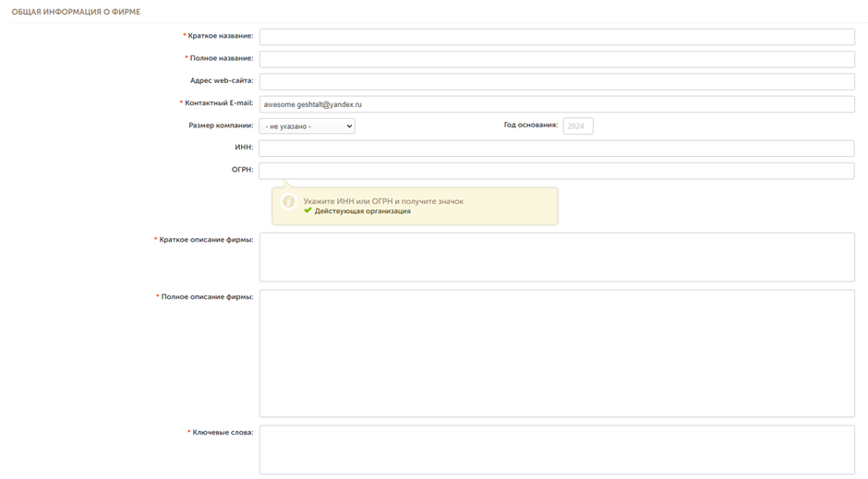This screenshot has height=479, width=868.
Task: Open the Размер компании dropdown
Action: (x=307, y=126)
